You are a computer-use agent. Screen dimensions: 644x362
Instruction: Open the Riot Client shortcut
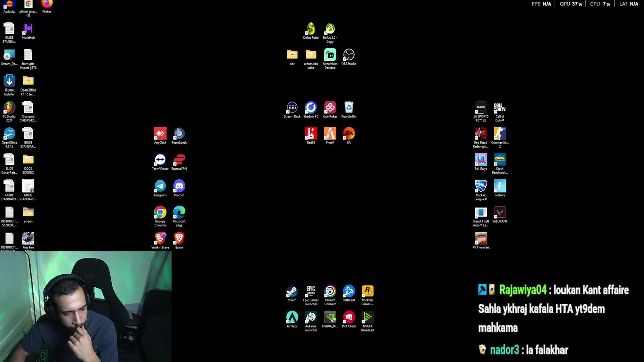(349, 320)
